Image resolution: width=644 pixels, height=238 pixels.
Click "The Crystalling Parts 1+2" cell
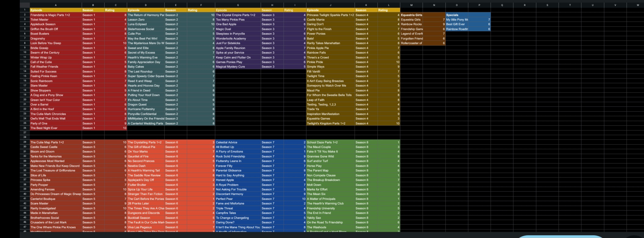(x=146, y=142)
